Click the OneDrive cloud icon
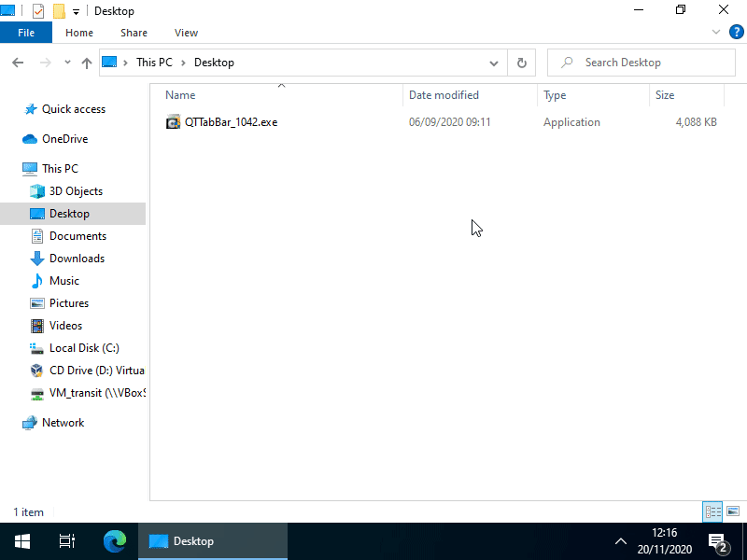This screenshot has height=560, width=747. [x=30, y=138]
